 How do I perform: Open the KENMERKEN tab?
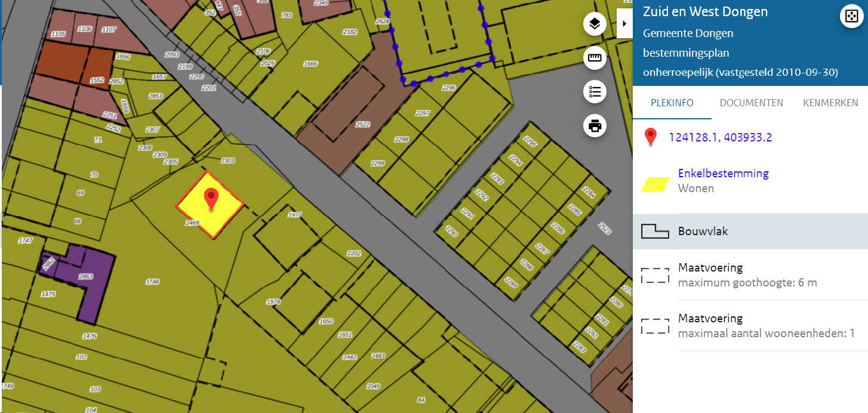830,103
